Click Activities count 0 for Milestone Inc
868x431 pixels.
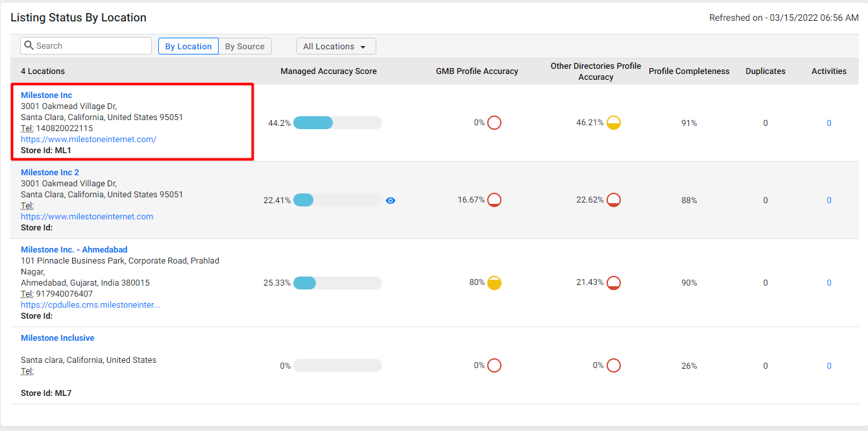[829, 123]
